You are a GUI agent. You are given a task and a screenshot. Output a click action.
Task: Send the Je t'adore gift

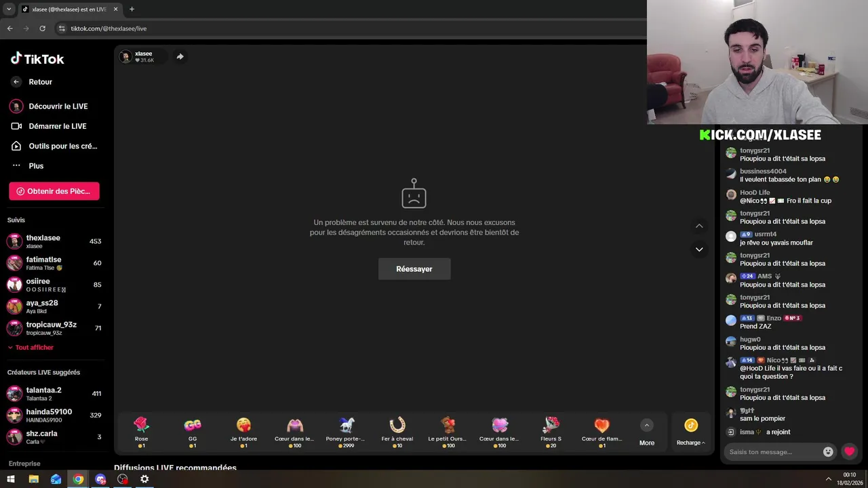pos(243,432)
